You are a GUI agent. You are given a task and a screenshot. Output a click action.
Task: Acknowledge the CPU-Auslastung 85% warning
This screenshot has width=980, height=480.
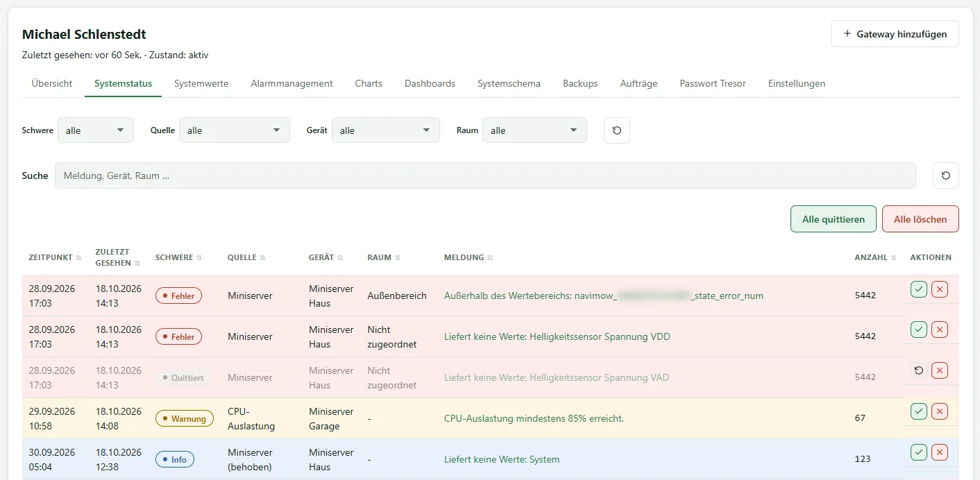919,411
